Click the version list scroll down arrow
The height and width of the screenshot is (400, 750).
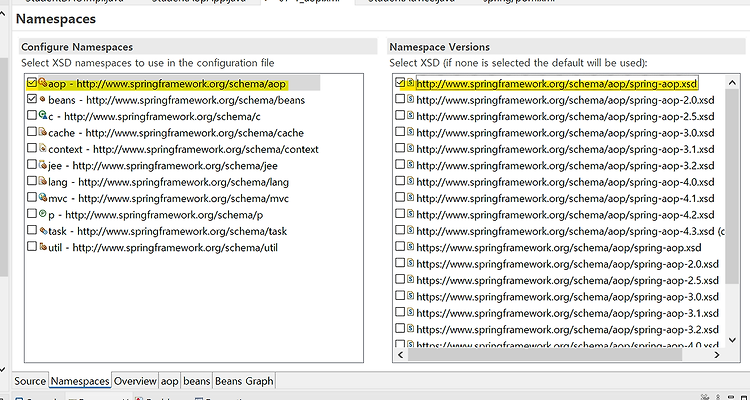coord(732,340)
